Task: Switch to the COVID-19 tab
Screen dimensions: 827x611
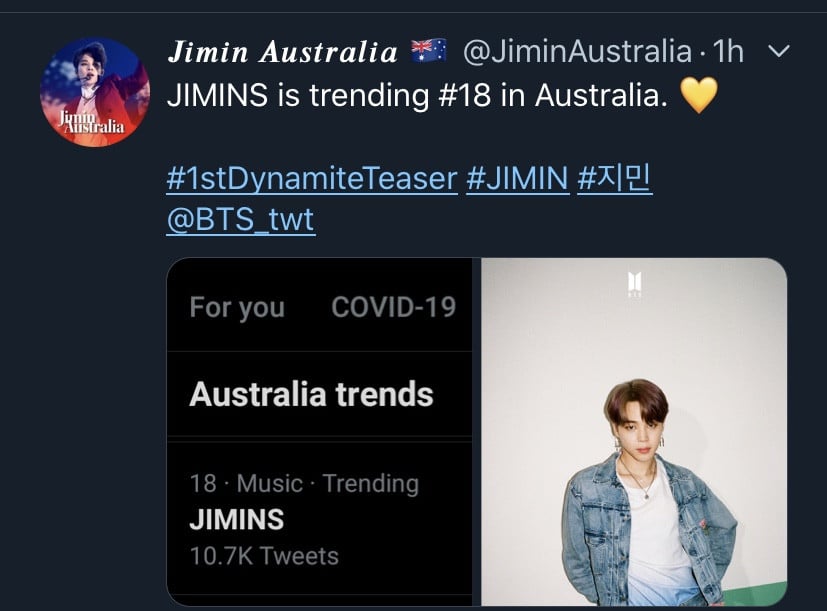Action: coord(393,307)
